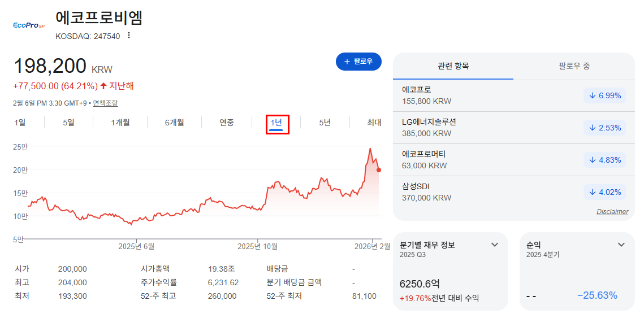Open the 면책조항 disclaimer link
The width and height of the screenshot is (644, 318).
[105, 103]
